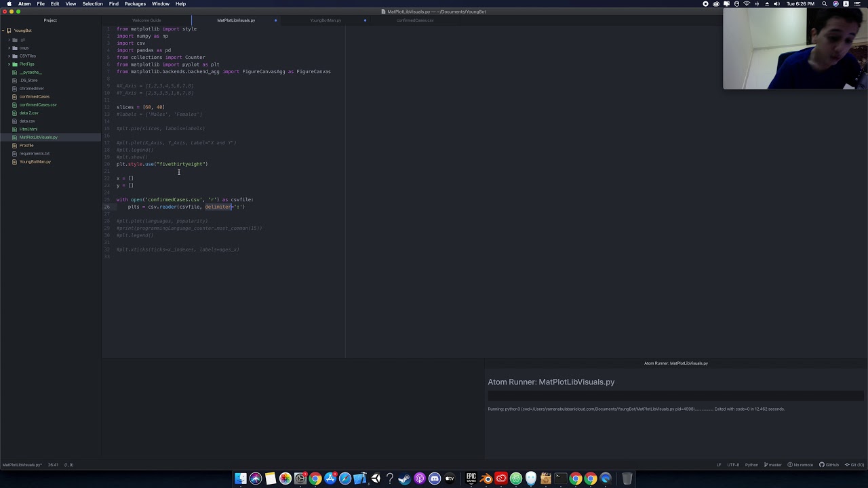Open Adobe Creative Cloud in Dock
Image resolution: width=868 pixels, height=488 pixels.
[x=501, y=479]
